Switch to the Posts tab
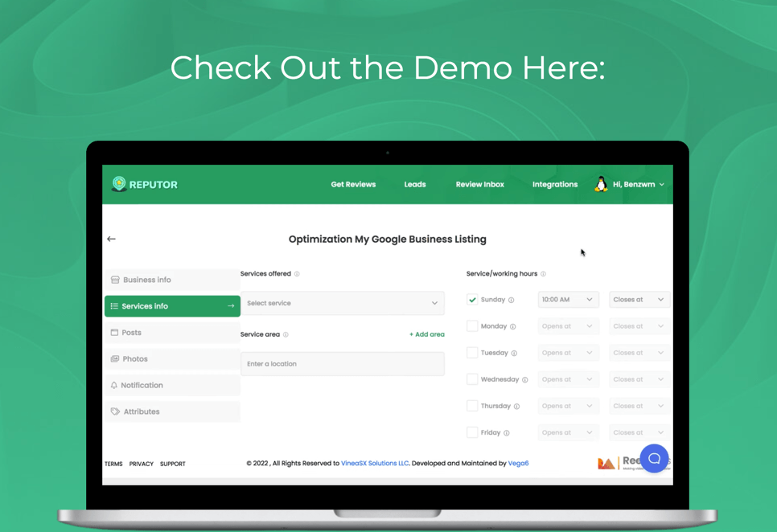The height and width of the screenshot is (532, 777). coord(172,333)
